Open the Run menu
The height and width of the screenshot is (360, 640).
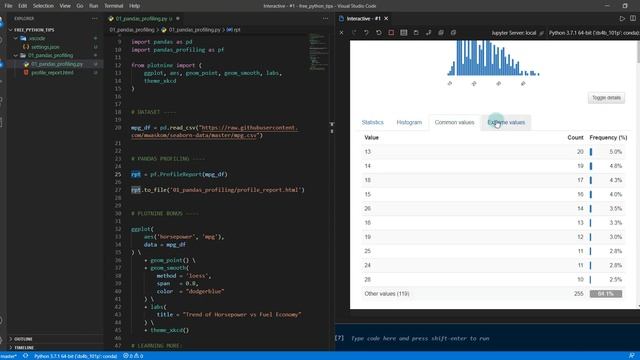(x=93, y=6)
